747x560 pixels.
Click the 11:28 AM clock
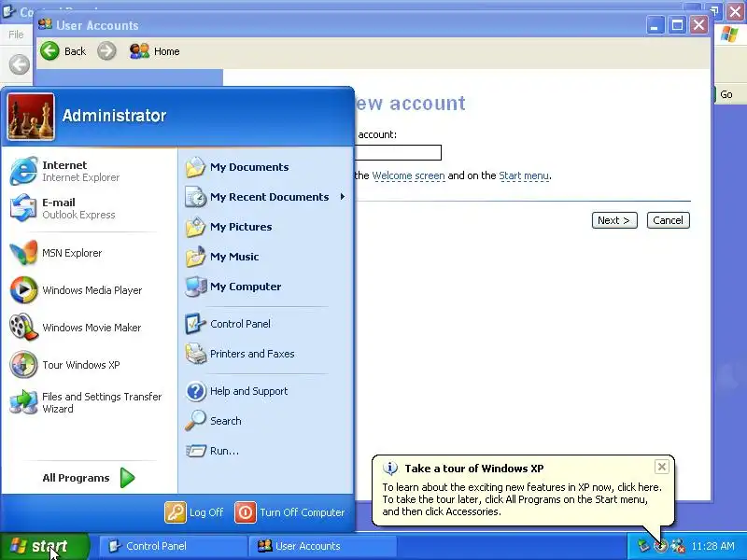click(x=712, y=546)
